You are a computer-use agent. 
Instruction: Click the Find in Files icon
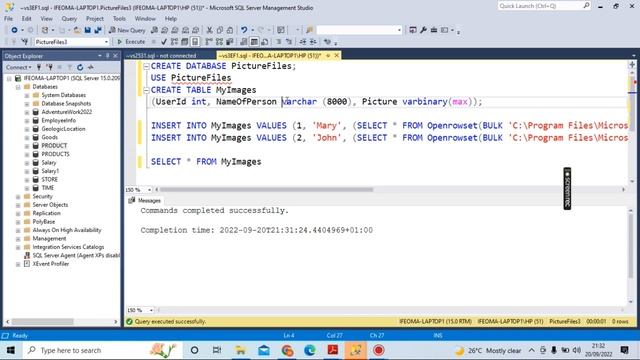pos(309,30)
